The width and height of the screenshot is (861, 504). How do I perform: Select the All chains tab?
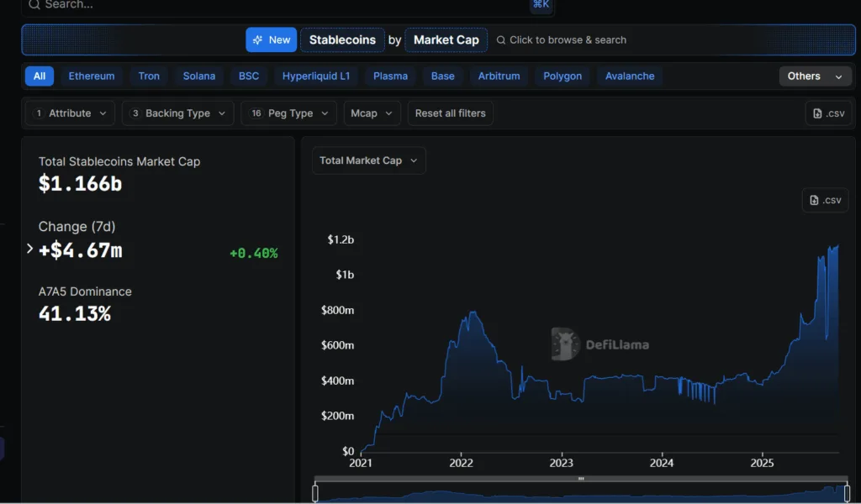(39, 76)
